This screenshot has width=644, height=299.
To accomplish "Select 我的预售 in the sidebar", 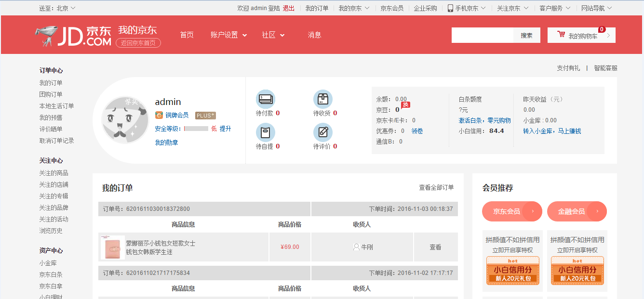I will point(51,117).
